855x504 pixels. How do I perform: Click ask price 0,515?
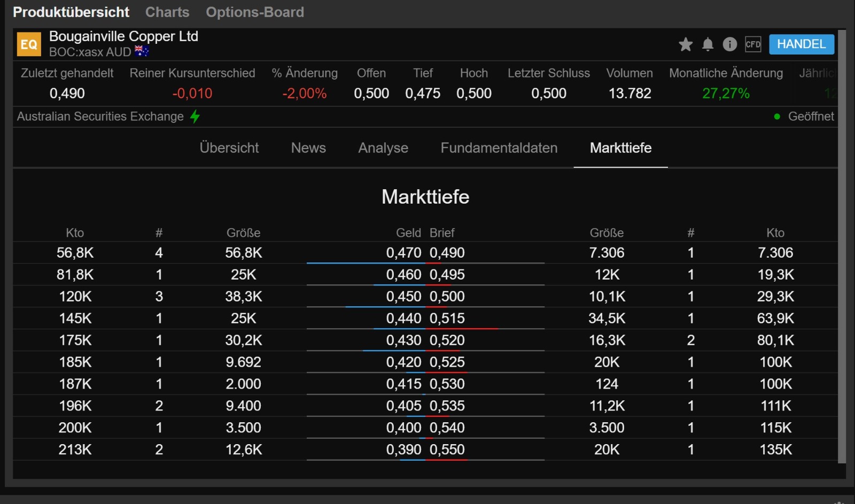pyautogui.click(x=447, y=319)
